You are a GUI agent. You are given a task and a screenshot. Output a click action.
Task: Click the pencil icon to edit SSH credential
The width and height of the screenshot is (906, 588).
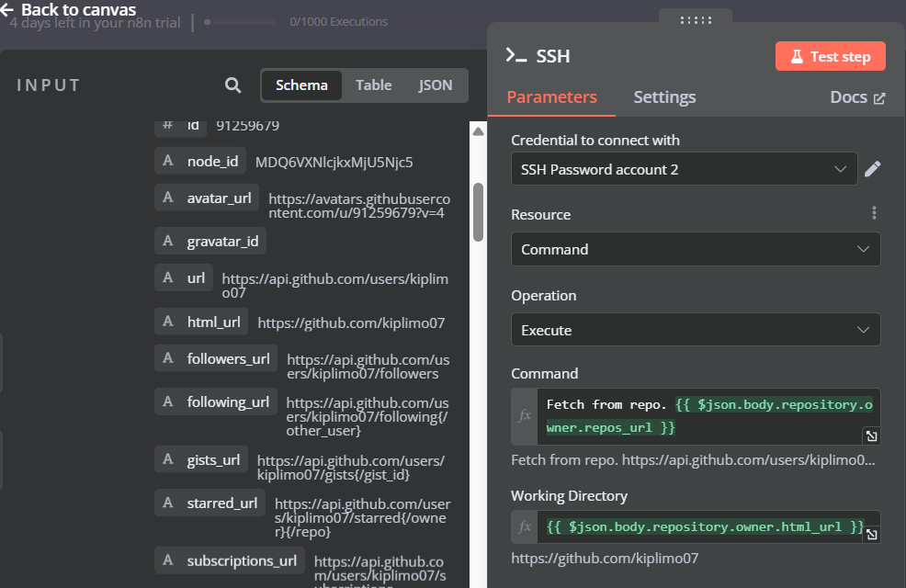pyautogui.click(x=872, y=169)
